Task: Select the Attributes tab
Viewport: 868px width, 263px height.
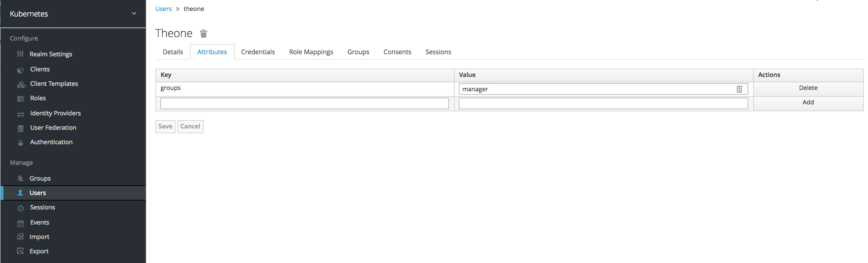Action: pyautogui.click(x=212, y=52)
